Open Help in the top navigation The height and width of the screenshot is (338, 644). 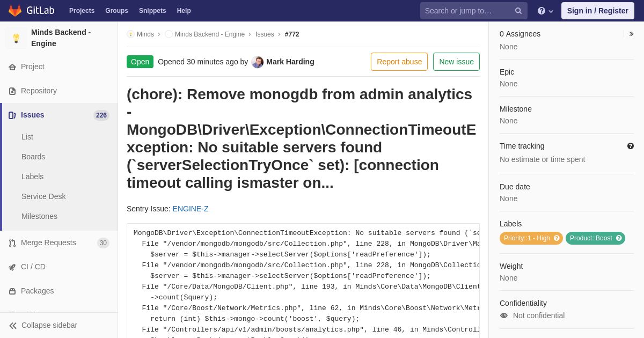184,11
